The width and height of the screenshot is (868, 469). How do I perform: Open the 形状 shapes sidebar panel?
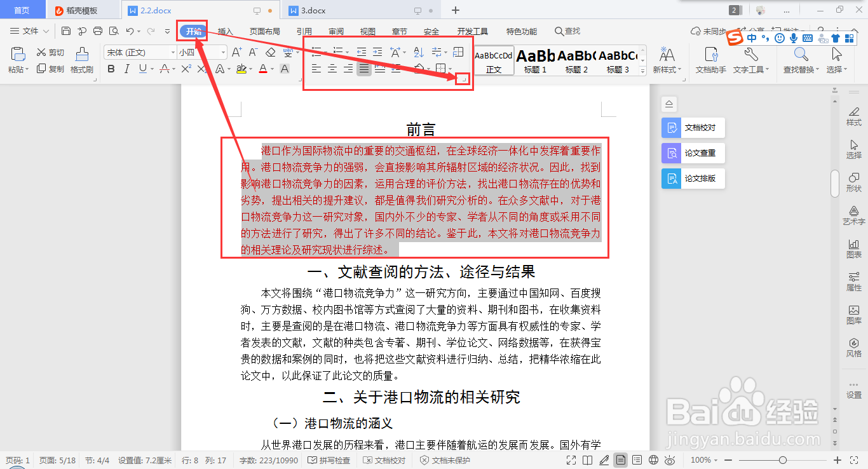[854, 182]
